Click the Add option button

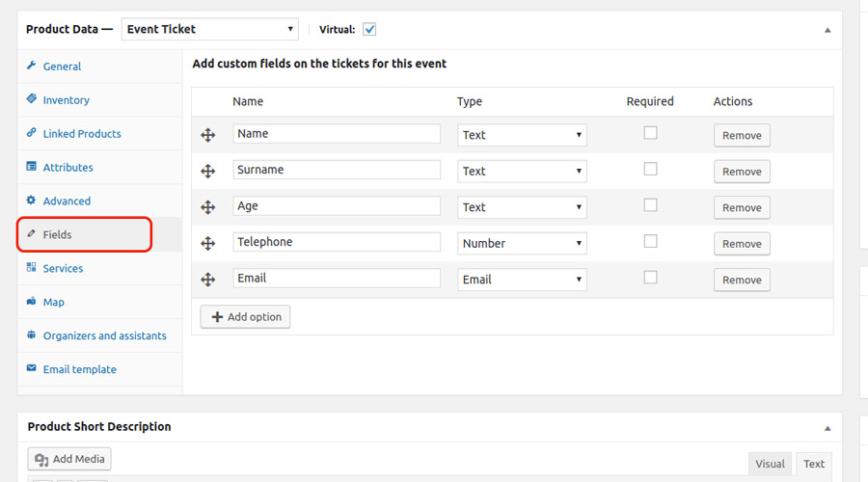click(x=245, y=316)
